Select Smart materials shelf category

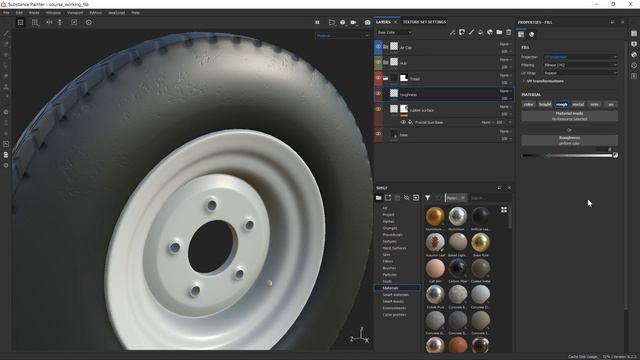pyautogui.click(x=396, y=295)
